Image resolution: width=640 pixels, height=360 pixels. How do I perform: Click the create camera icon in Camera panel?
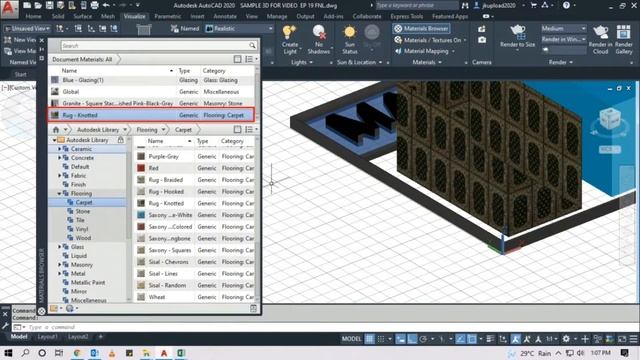pos(482,29)
